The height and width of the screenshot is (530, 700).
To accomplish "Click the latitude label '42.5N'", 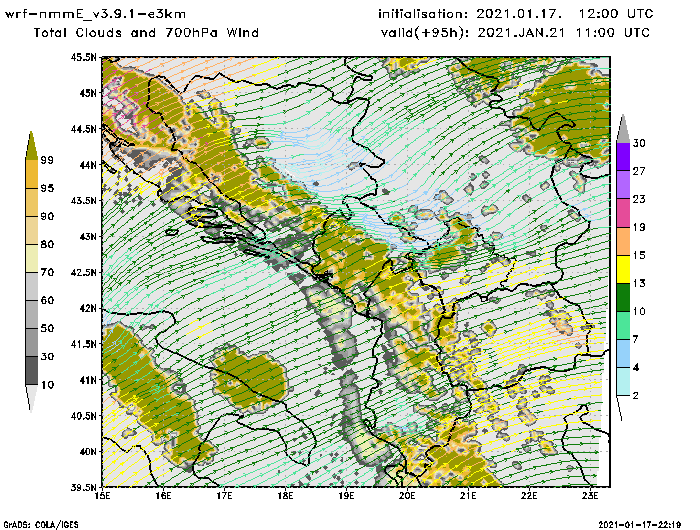I will click(83, 272).
